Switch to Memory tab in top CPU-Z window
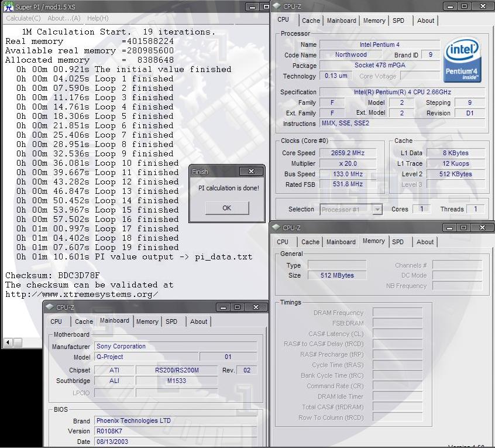This screenshot has width=495, height=448. click(374, 20)
